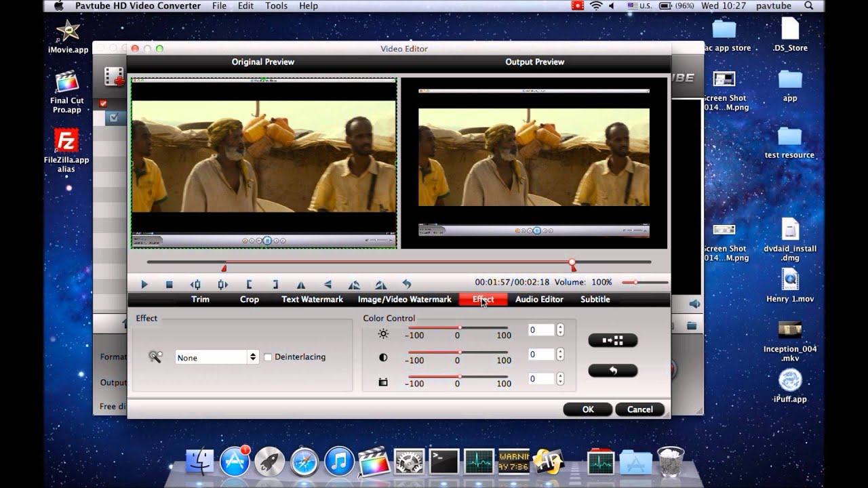Image resolution: width=868 pixels, height=488 pixels.
Task: Click the Original Preview video frame
Action: pos(264,163)
